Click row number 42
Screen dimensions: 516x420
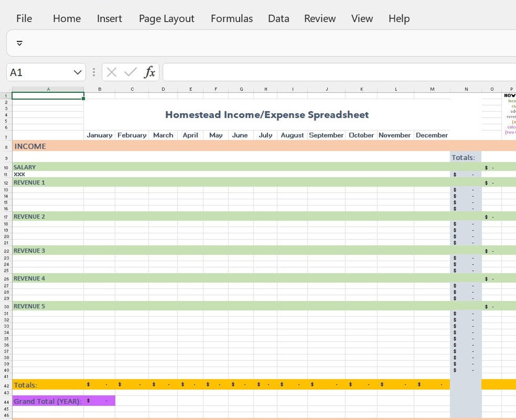pos(5,385)
